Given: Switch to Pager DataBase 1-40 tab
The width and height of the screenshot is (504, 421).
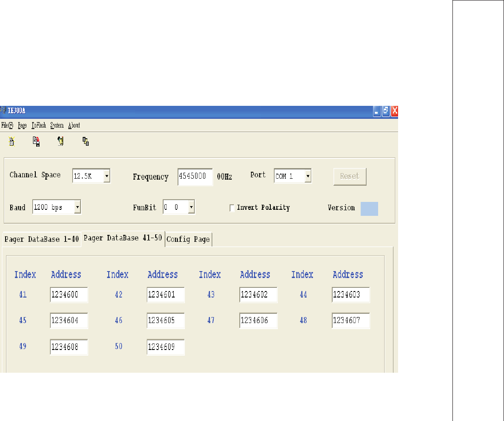Looking at the screenshot, I should (x=41, y=239).
